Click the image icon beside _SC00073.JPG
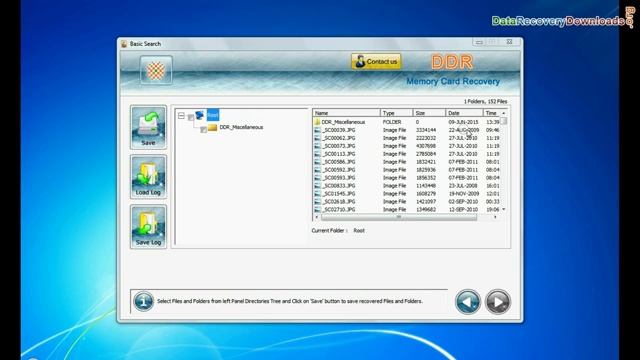This screenshot has height=360, width=640. tap(317, 146)
